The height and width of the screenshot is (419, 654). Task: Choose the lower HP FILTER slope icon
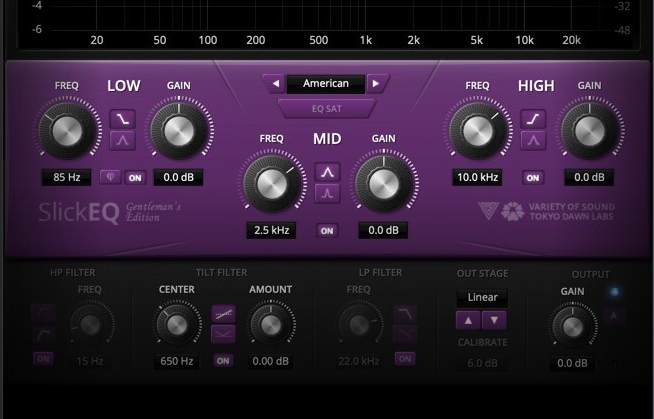pyautogui.click(x=43, y=334)
